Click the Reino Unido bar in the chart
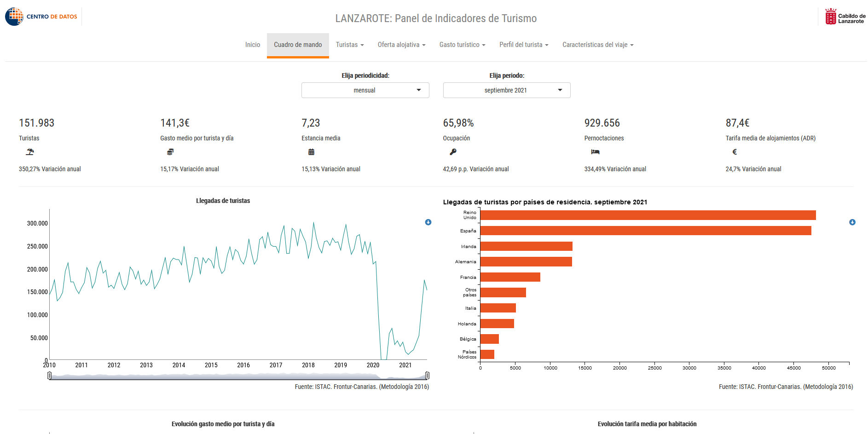868x434 pixels. [x=648, y=215]
